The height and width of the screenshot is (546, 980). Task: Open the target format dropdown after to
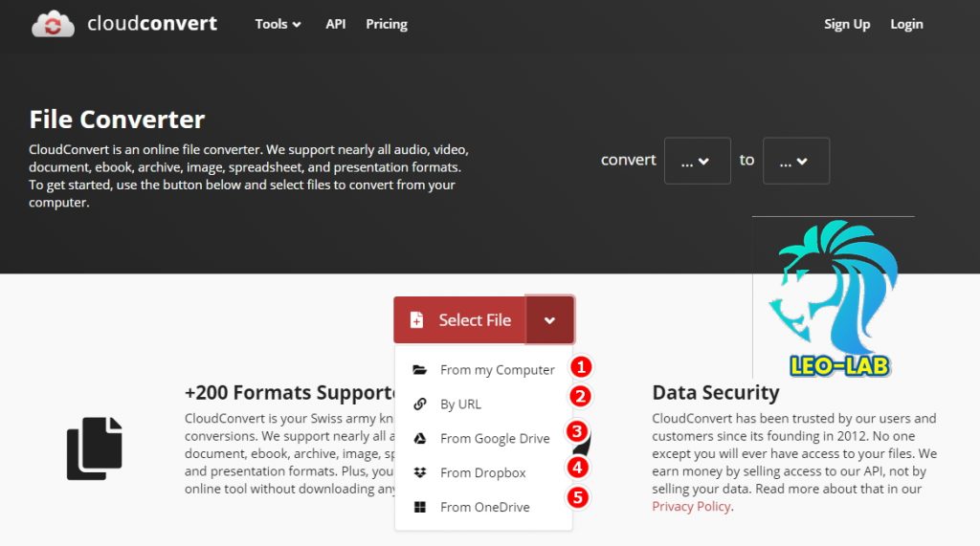point(795,161)
